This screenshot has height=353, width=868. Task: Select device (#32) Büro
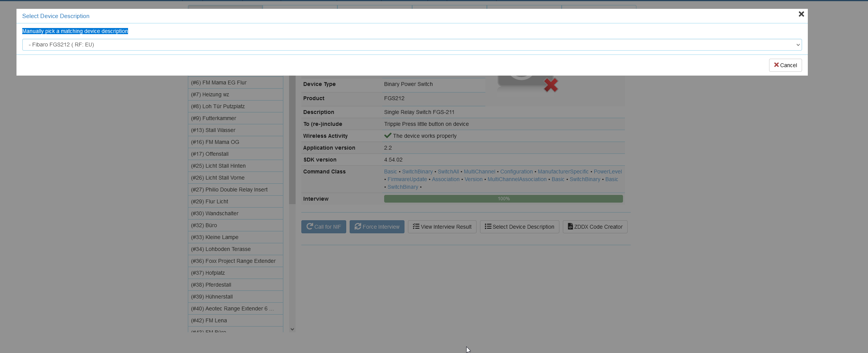click(x=235, y=225)
